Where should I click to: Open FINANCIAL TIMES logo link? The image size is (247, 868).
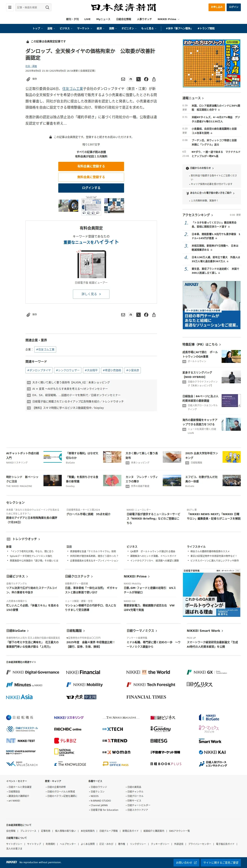tap(146, 697)
